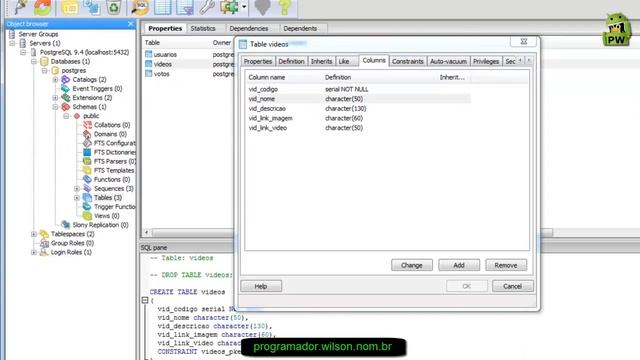Viewport: 640px width, 360px height.
Task: Open Privileges tab in dialog
Action: pos(486,61)
